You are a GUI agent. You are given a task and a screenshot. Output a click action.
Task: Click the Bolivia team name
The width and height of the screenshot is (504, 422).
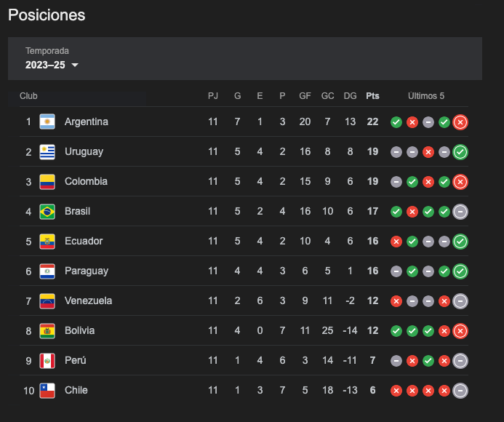pos(79,330)
